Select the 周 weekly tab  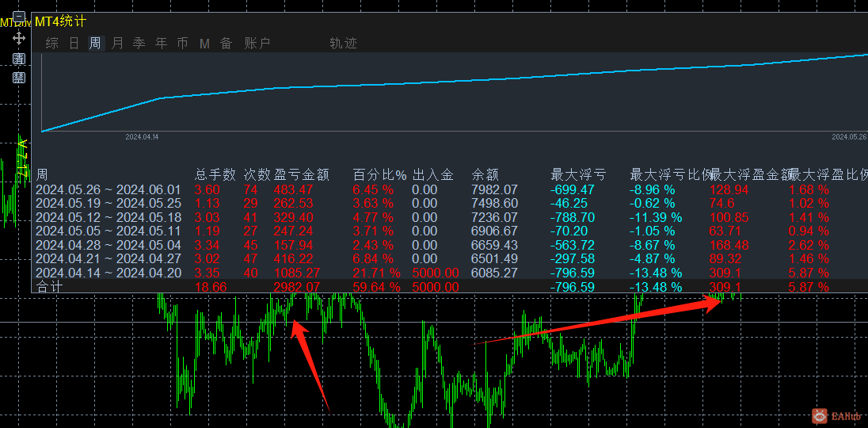pos(95,43)
